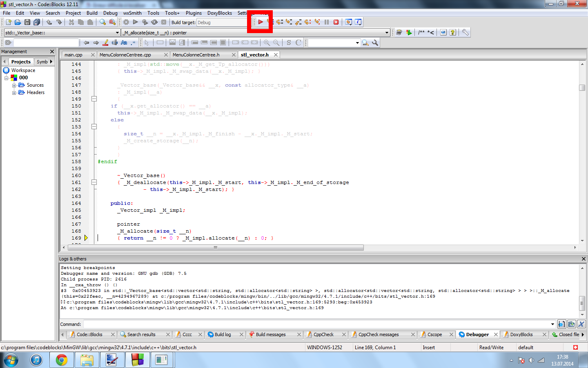Open the Plugins menu
Image resolution: width=588 pixels, height=368 pixels.
pyautogui.click(x=194, y=13)
